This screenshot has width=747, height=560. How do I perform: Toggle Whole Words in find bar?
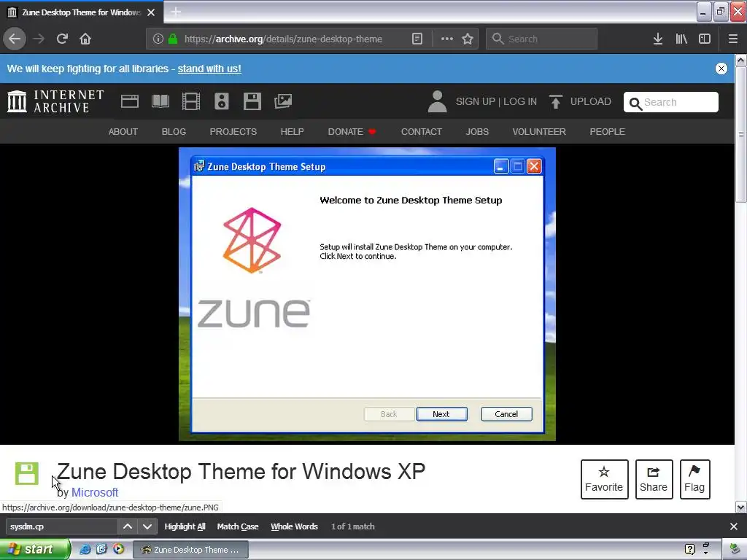tap(294, 526)
